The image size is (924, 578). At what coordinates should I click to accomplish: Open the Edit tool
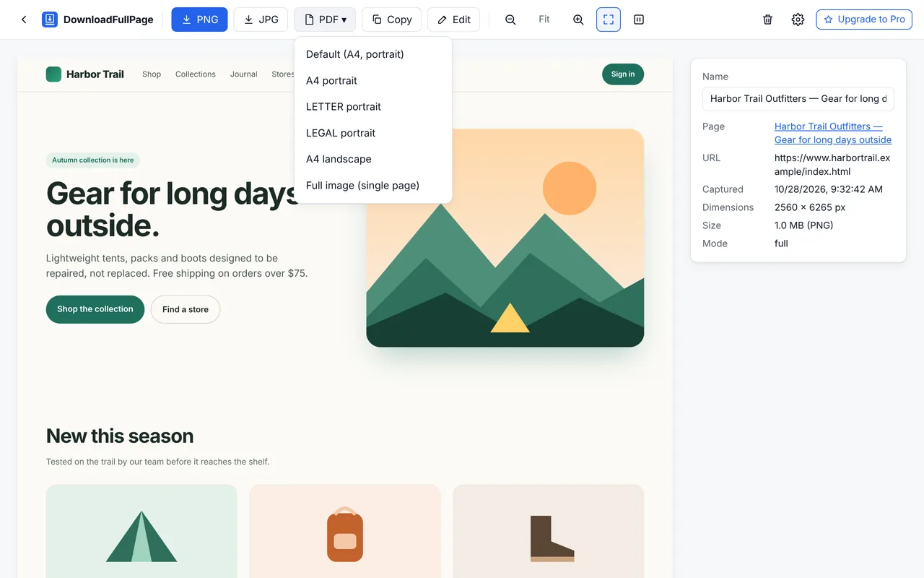(453, 20)
